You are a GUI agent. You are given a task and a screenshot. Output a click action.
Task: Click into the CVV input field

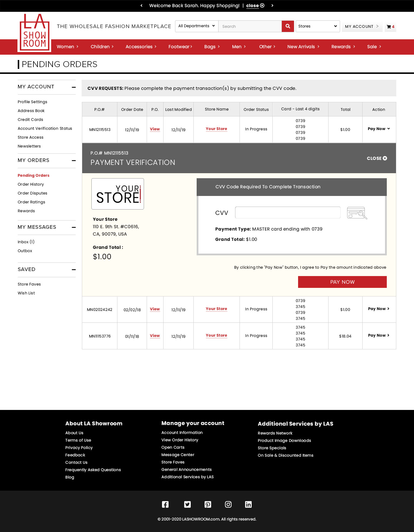[x=287, y=213]
